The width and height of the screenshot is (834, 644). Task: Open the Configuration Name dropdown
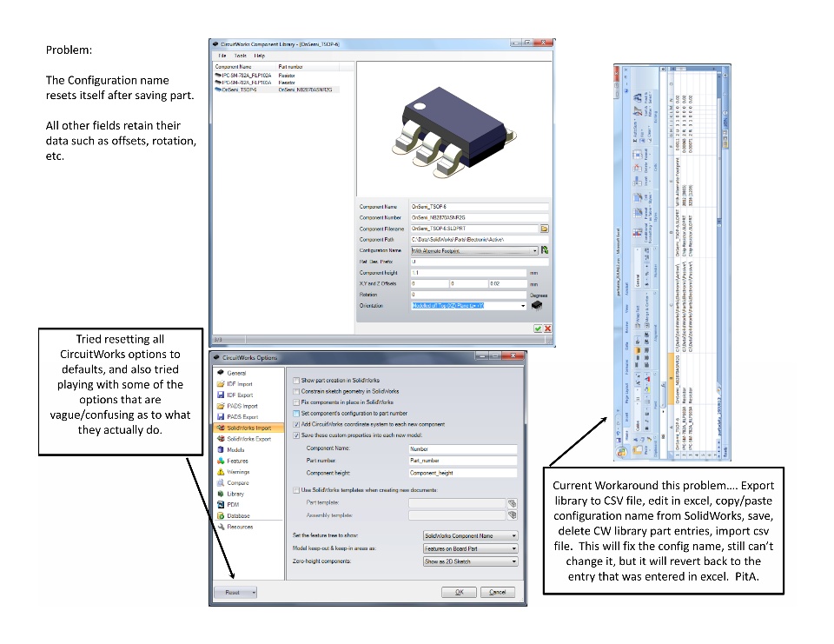coord(534,250)
